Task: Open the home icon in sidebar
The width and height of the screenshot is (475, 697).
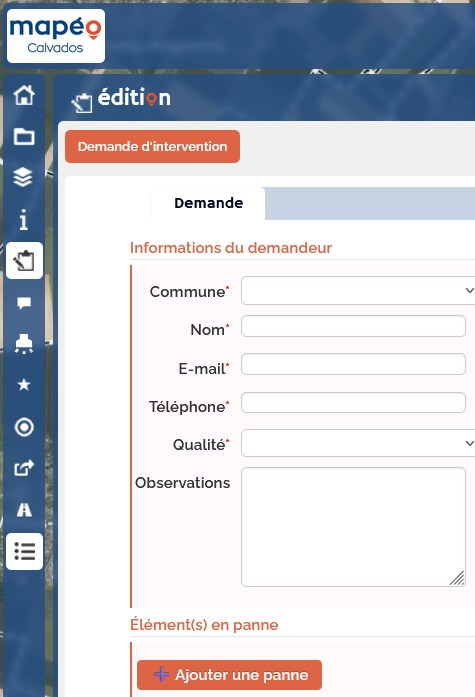Action: 24,95
